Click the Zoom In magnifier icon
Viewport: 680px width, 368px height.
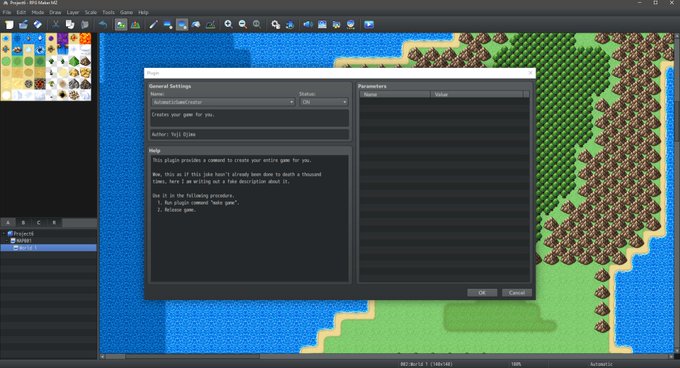pos(228,24)
